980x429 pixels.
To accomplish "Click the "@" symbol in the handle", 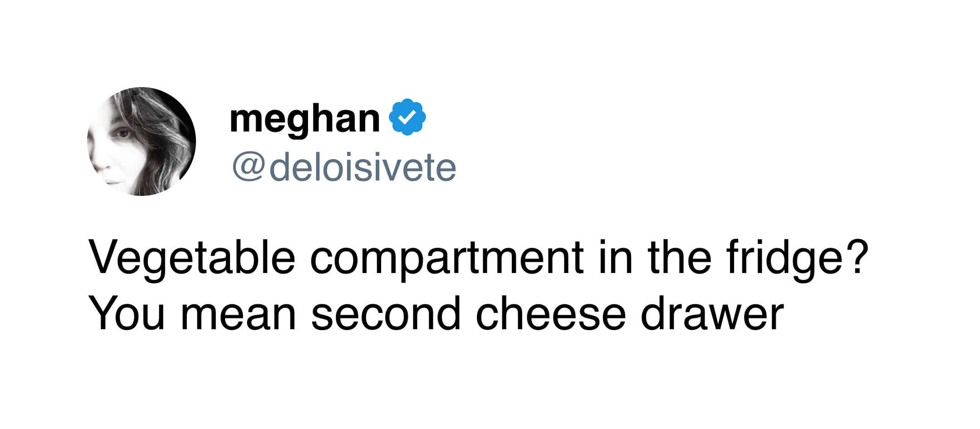I will click(248, 168).
